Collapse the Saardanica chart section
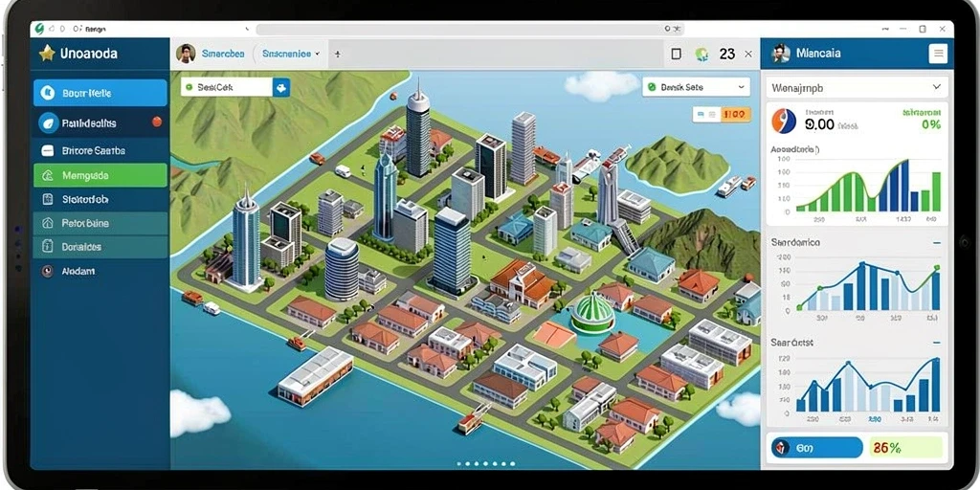Screen dimensions: 980x490 click(936, 242)
